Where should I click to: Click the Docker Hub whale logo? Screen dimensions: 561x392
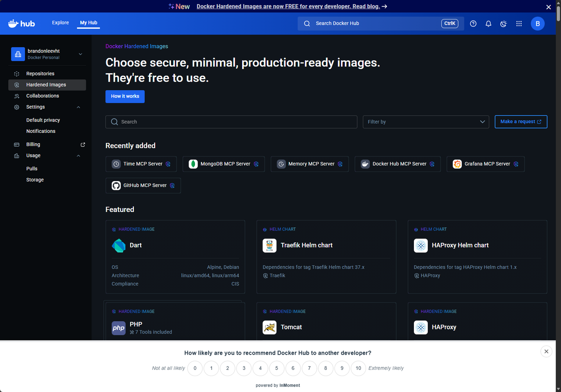pyautogui.click(x=21, y=24)
